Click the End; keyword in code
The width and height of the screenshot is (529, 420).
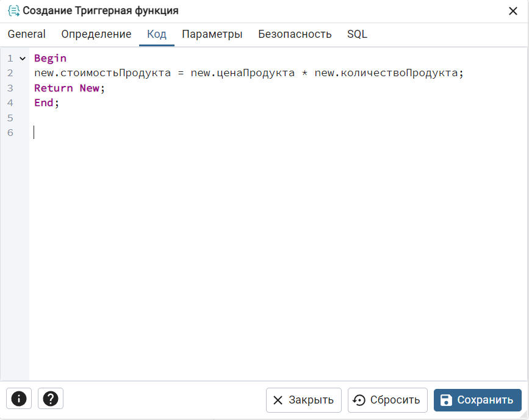[46, 103]
